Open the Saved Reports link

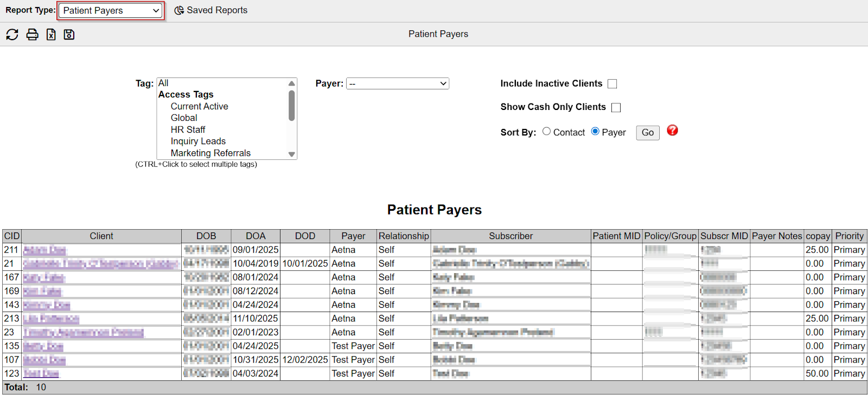click(x=210, y=10)
